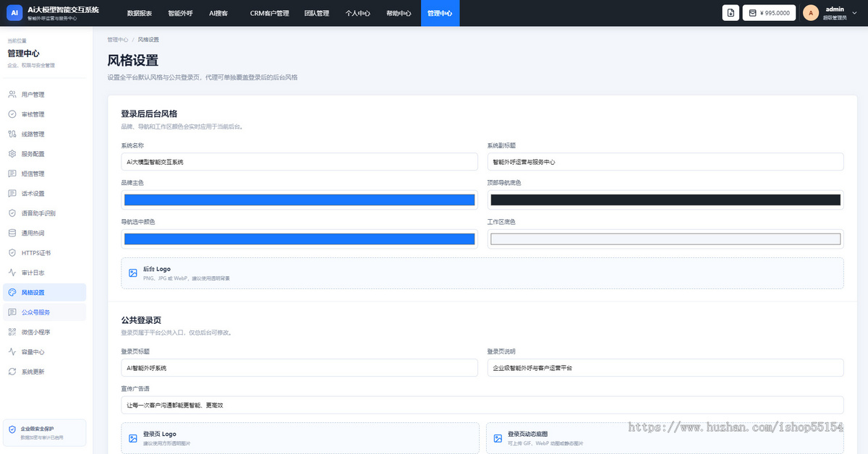The height and width of the screenshot is (454, 868).
Task: Focus the 系统名称 input field
Action: click(299, 162)
